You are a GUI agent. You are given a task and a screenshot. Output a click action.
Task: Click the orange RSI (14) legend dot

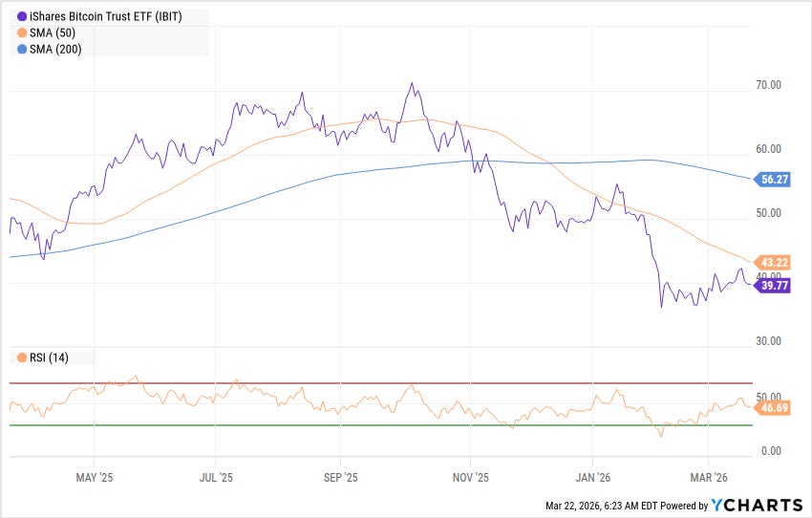click(22, 358)
